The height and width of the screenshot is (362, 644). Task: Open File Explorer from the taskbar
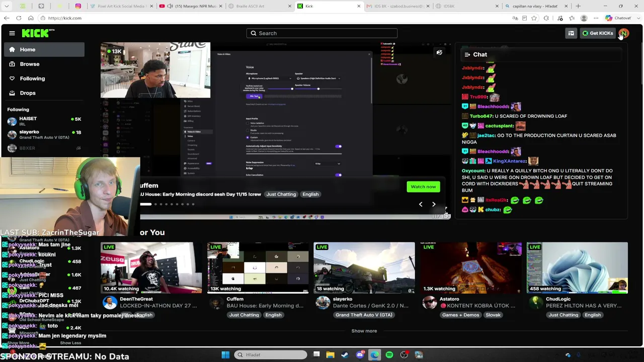(x=330, y=355)
